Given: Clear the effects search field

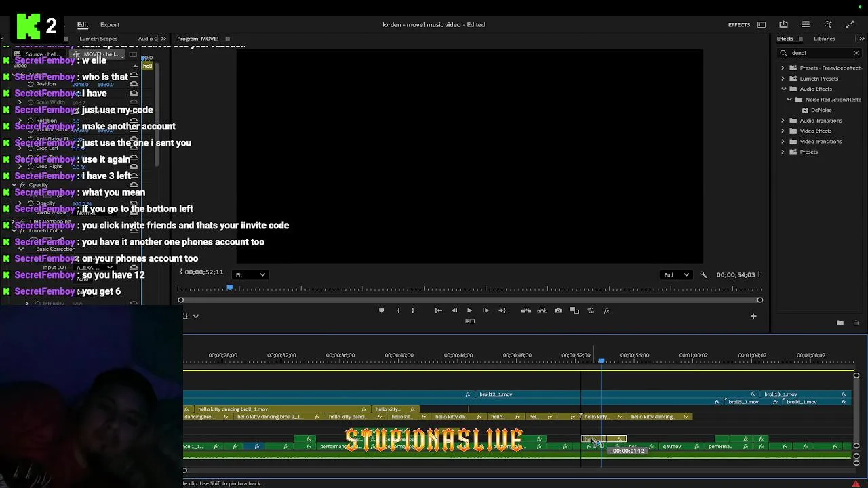Looking at the screenshot, I should coord(856,53).
